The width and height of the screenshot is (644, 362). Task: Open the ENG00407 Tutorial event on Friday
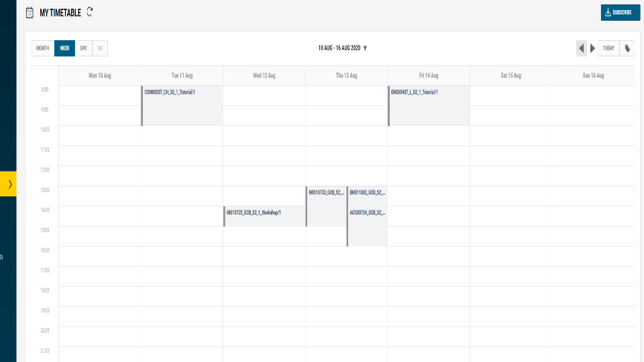[x=429, y=105]
